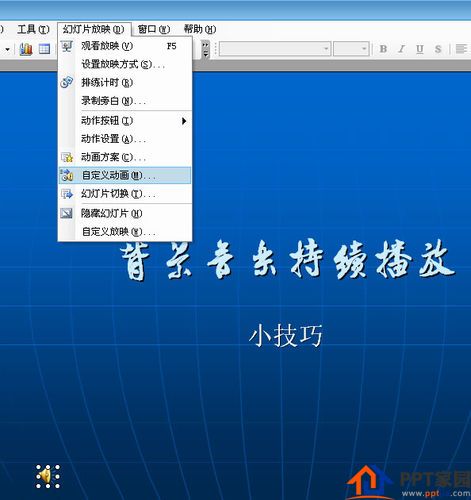Click the small dropdown arrow left of chart icon

click(x=7, y=50)
